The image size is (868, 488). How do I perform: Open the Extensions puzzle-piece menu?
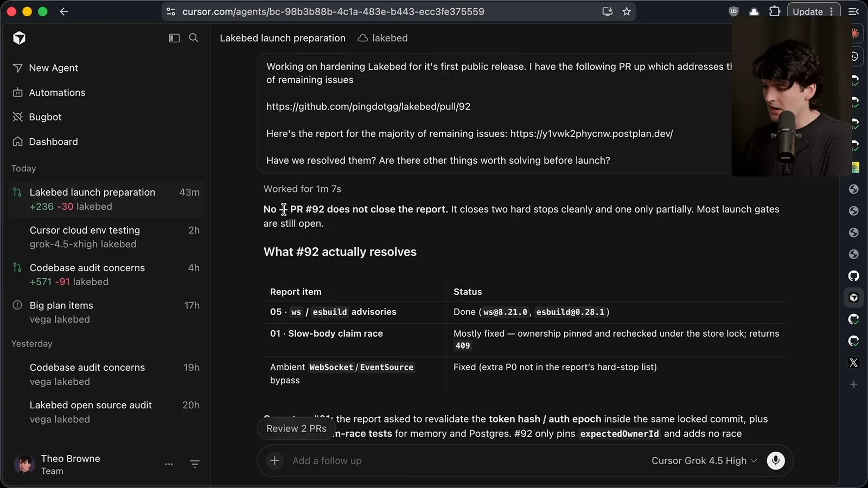coord(775,11)
